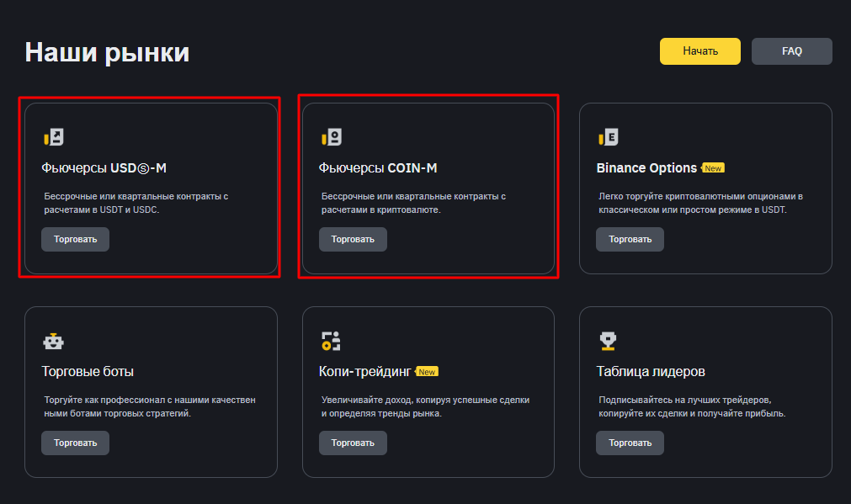Click Торговать under Торговые боты
Viewport: 851px width, 504px height.
pos(76,443)
